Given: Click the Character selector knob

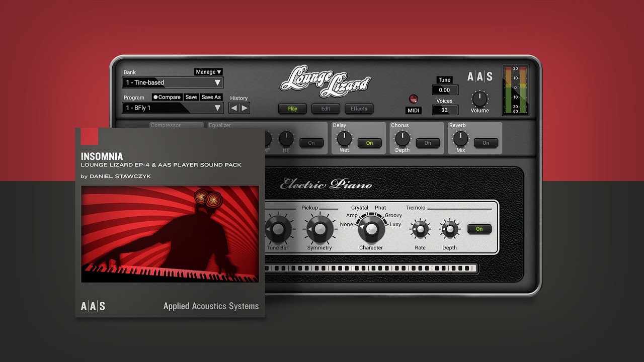Looking at the screenshot, I should [x=371, y=229].
